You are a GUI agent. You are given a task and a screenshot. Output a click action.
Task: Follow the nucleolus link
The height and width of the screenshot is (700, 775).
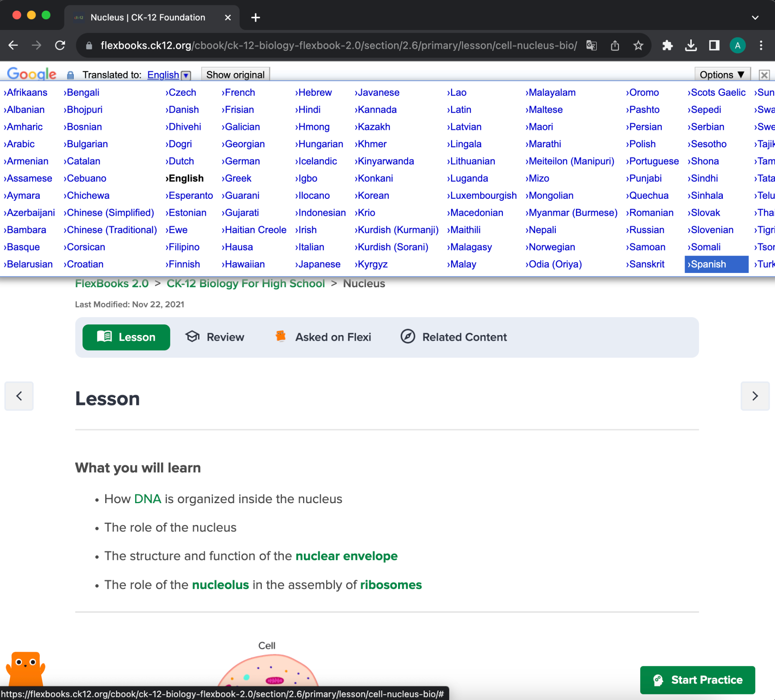click(x=220, y=585)
